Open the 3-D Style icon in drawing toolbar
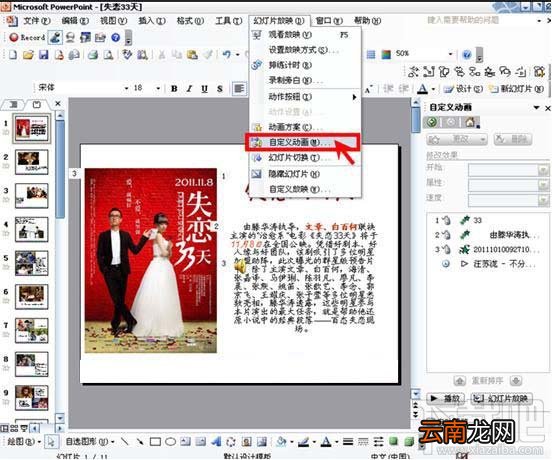This screenshot has width=552, height=460. pos(409,441)
